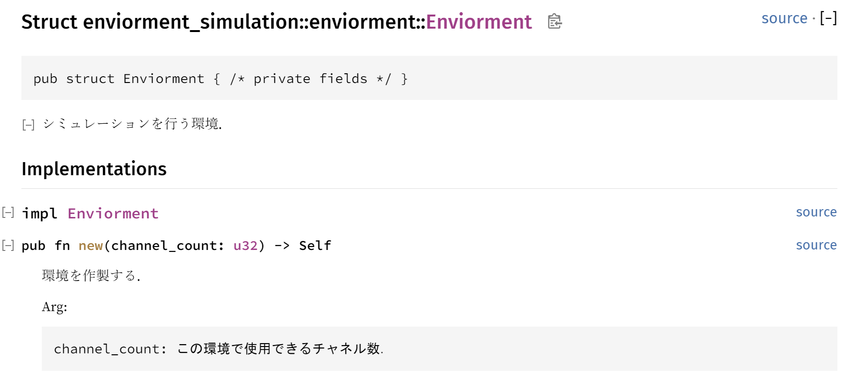Click the u32 type link
The width and height of the screenshot is (868, 381).
(x=245, y=246)
